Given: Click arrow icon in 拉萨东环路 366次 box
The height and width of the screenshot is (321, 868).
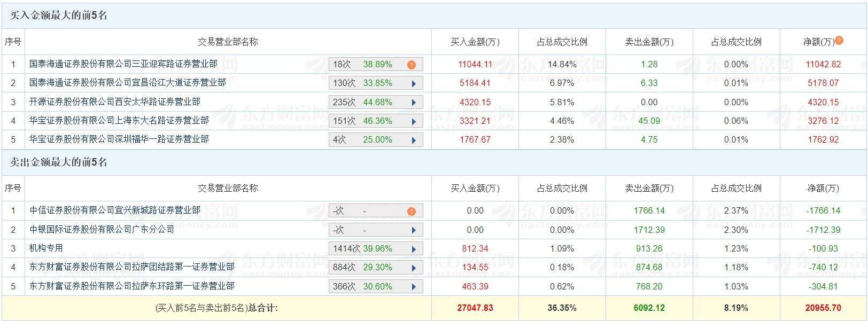Looking at the screenshot, I should tap(414, 287).
